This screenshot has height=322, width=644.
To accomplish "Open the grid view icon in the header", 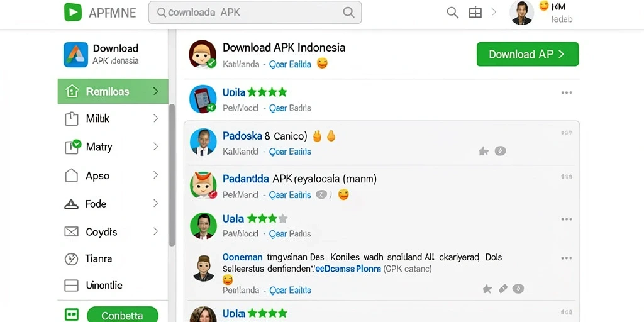I will (x=475, y=13).
